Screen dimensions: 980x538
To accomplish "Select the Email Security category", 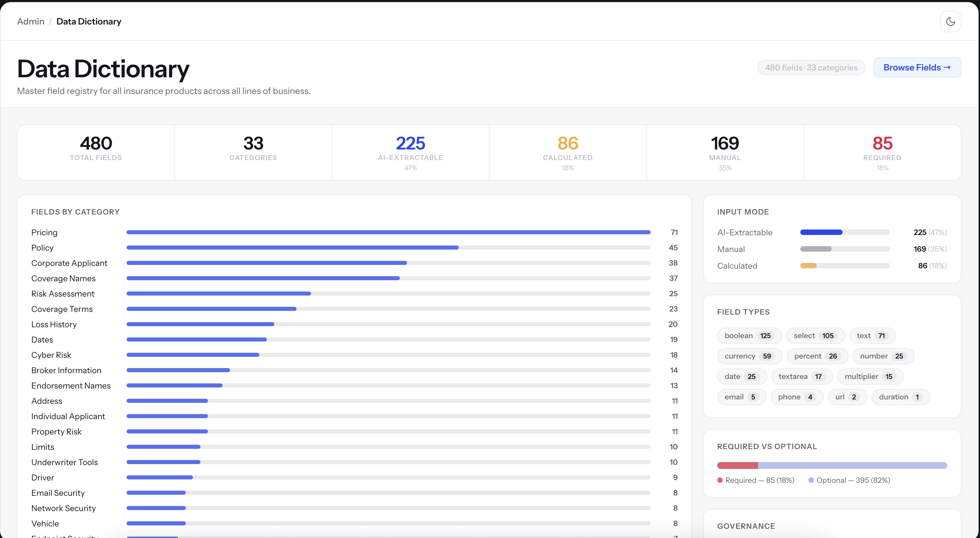I will pyautogui.click(x=58, y=493).
